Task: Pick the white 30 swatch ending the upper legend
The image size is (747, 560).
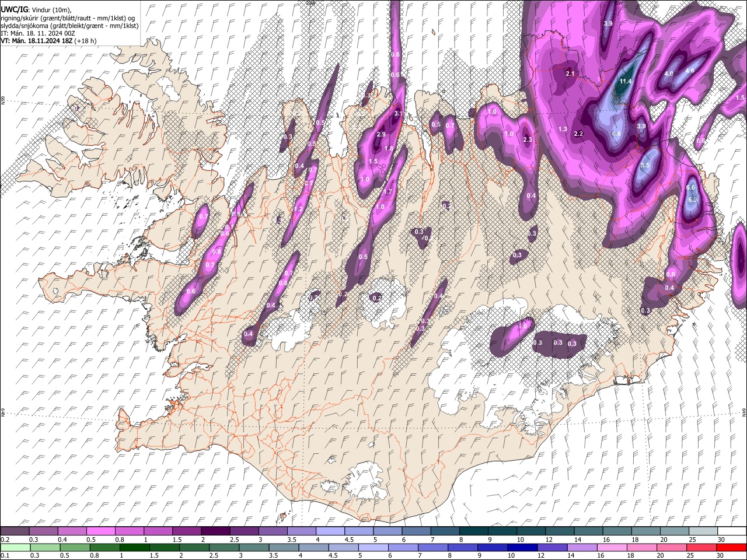Action: [731, 531]
